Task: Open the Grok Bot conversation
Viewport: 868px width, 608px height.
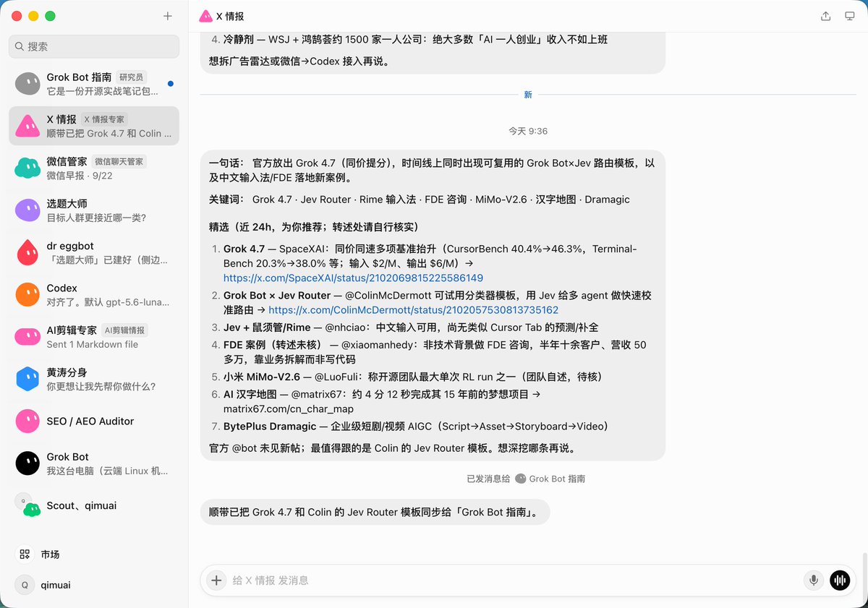Action: (94, 463)
